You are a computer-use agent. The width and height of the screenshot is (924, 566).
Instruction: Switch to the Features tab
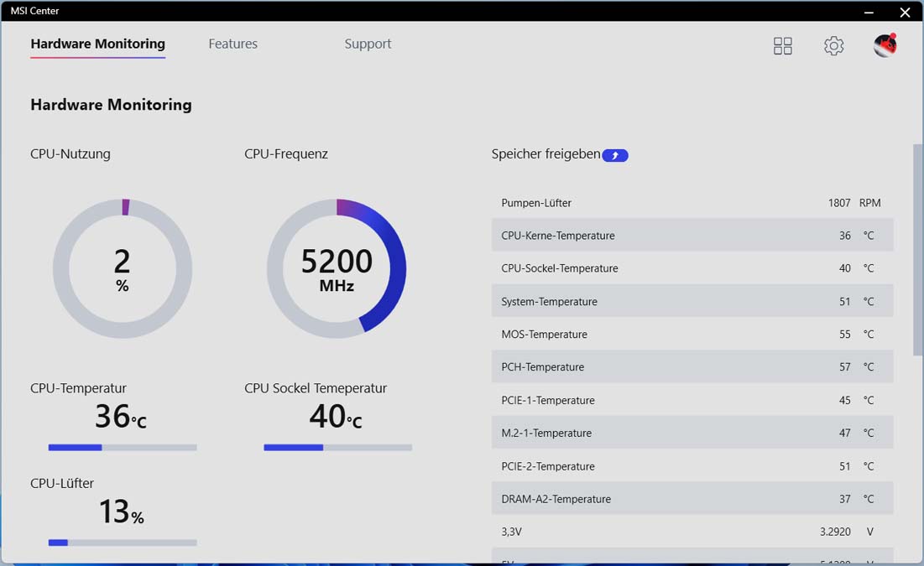pos(232,44)
